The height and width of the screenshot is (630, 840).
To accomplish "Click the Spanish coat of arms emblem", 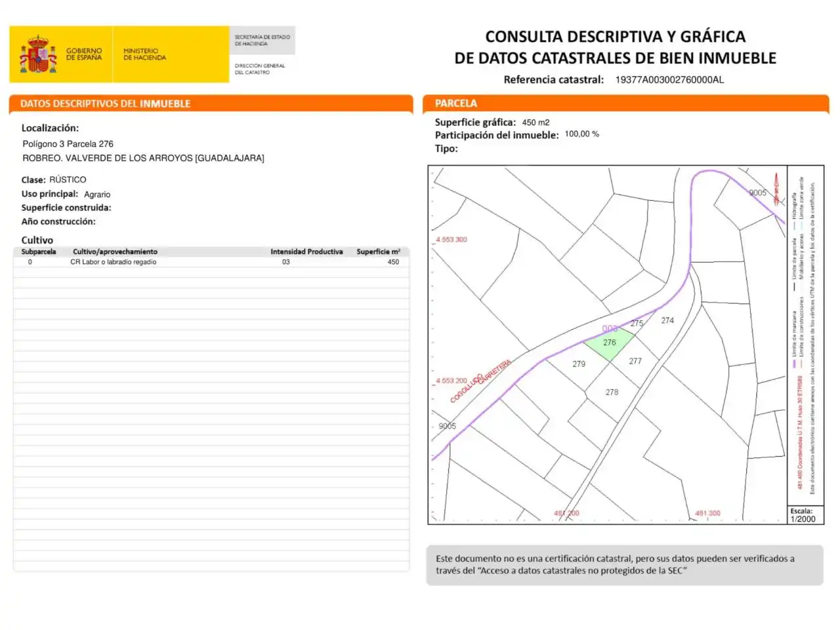I will [x=38, y=54].
